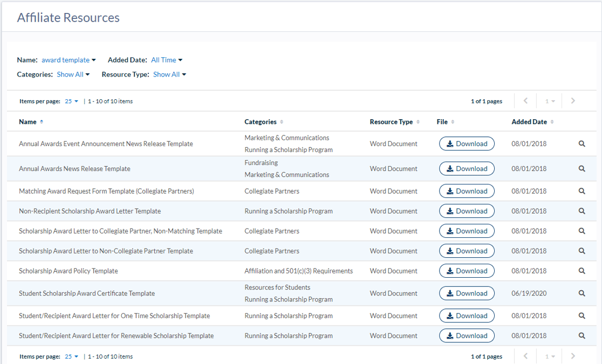Preview One Time Scholarship Template letter

582,315
